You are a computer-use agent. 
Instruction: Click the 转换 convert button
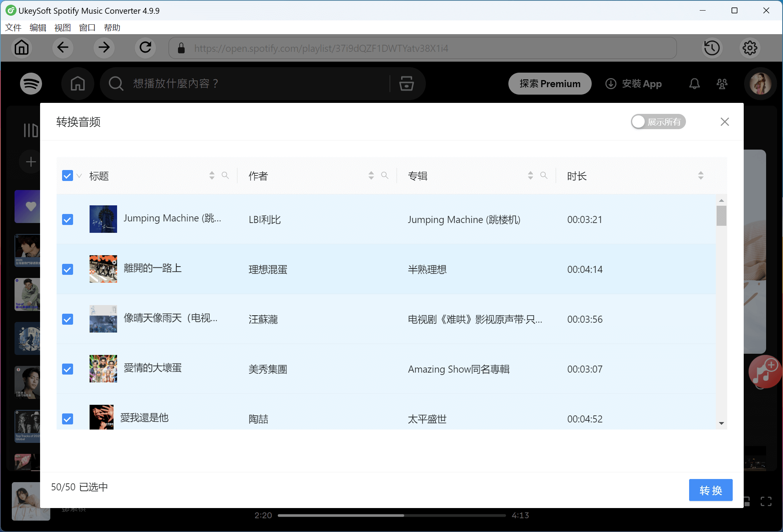point(710,490)
